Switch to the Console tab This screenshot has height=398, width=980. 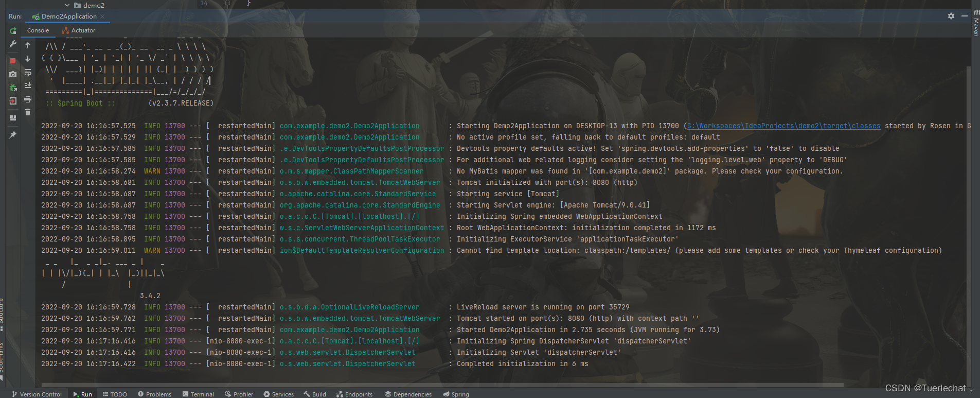click(x=38, y=30)
